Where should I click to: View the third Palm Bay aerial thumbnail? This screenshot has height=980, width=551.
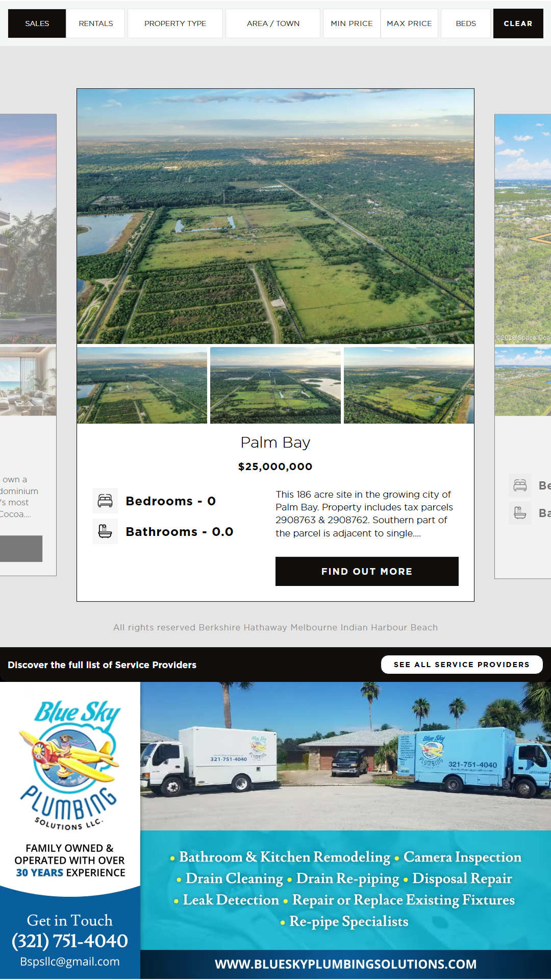tap(409, 385)
